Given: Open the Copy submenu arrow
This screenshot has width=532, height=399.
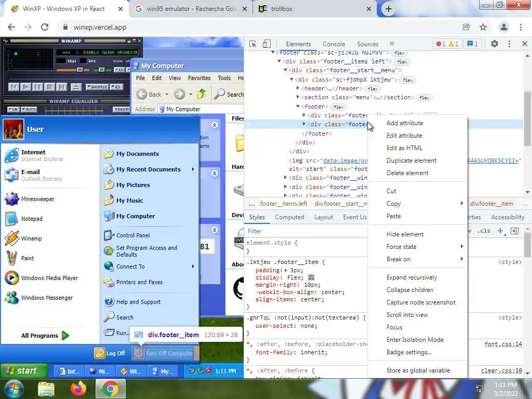Looking at the screenshot, I should point(462,203).
